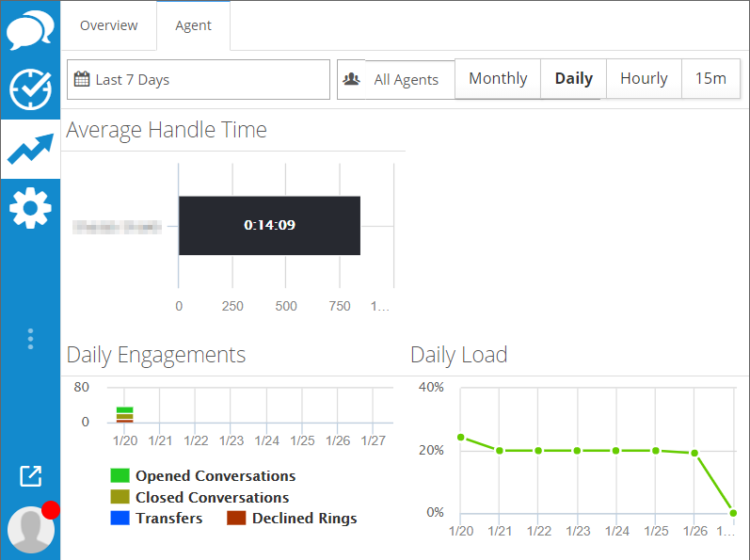Click the external link pop-out icon
750x560 pixels.
pyautogui.click(x=30, y=476)
